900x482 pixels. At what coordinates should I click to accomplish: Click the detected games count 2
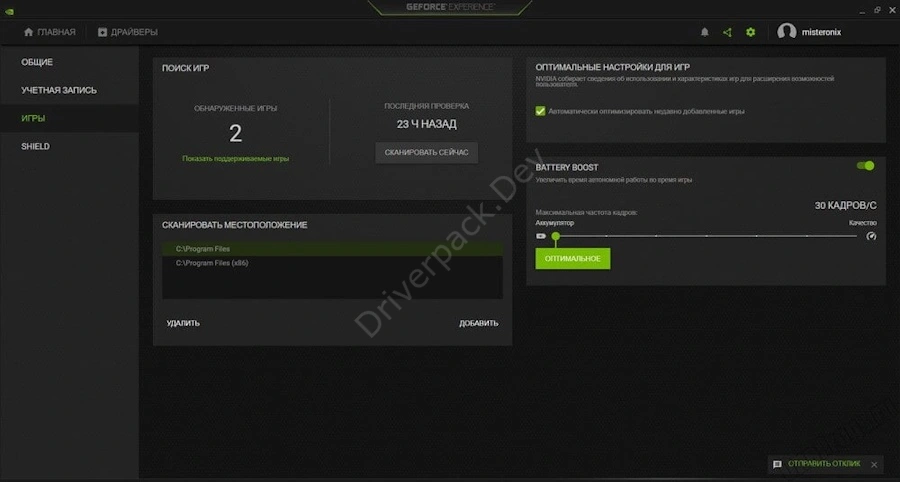tap(235, 134)
